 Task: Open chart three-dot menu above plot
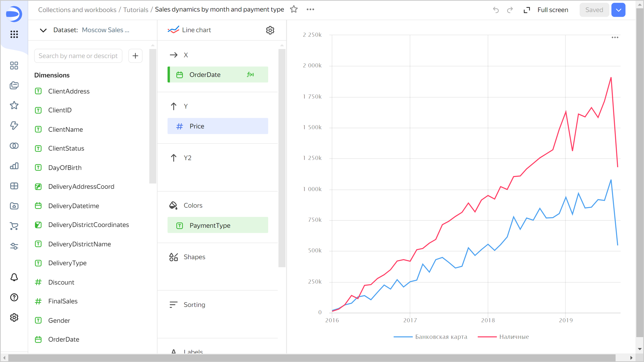[x=615, y=37]
